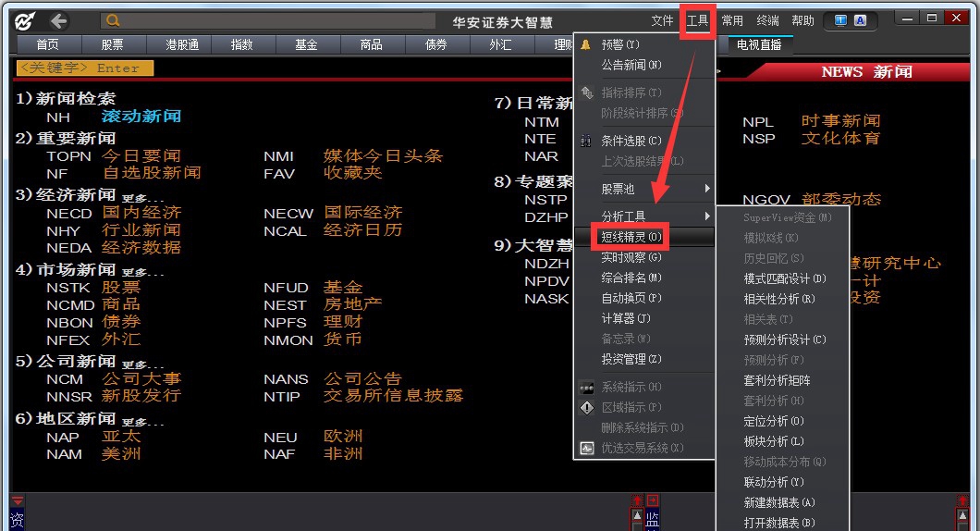Click the blue letter A icon
The height and width of the screenshot is (531, 980).
(x=860, y=20)
